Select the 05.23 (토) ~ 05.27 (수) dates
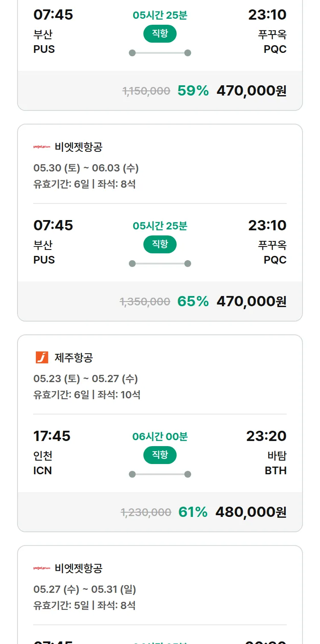 (x=86, y=379)
